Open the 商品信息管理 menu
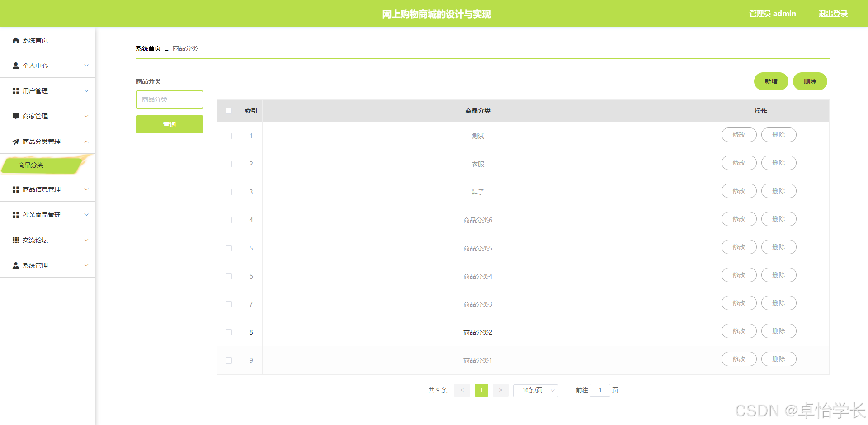 tap(47, 189)
